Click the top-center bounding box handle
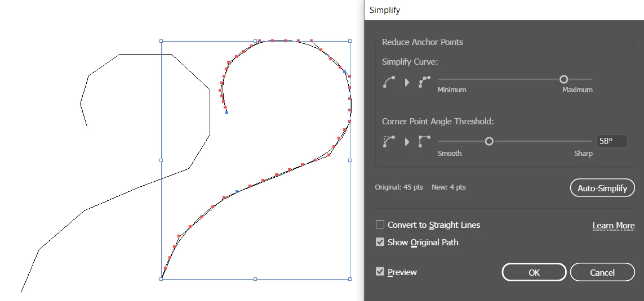Image resolution: width=644 pixels, height=301 pixels. [255, 41]
